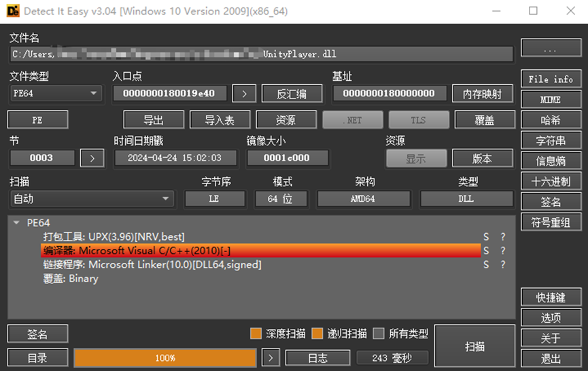
Task: Open the 版本 version info button
Action: [483, 158]
